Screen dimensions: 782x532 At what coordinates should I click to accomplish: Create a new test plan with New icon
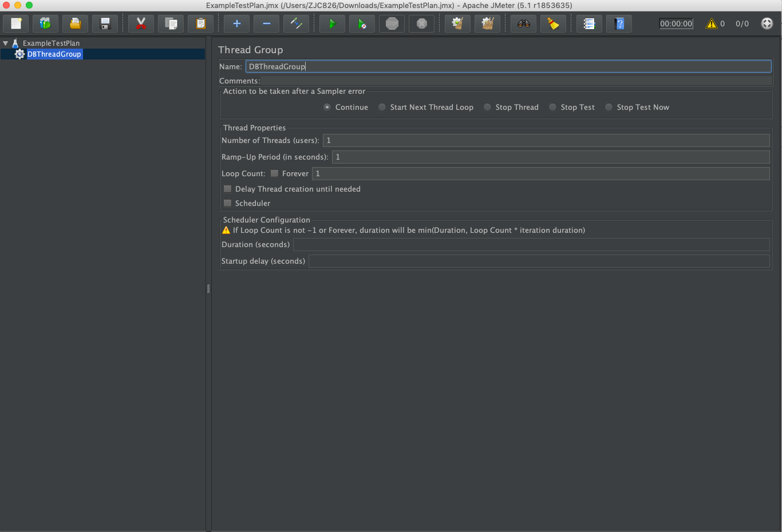click(16, 23)
